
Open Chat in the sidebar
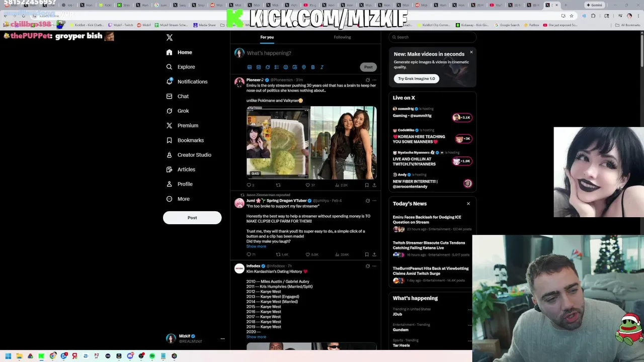point(177,96)
